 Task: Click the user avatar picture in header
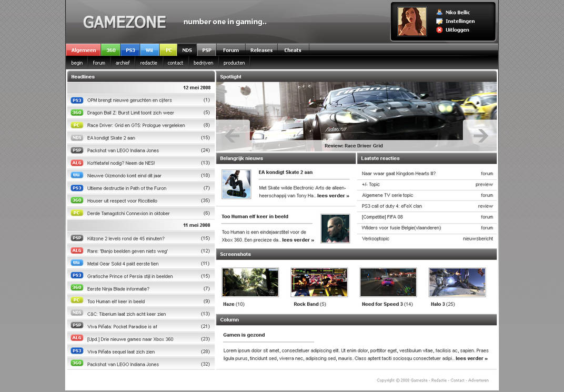(412, 22)
